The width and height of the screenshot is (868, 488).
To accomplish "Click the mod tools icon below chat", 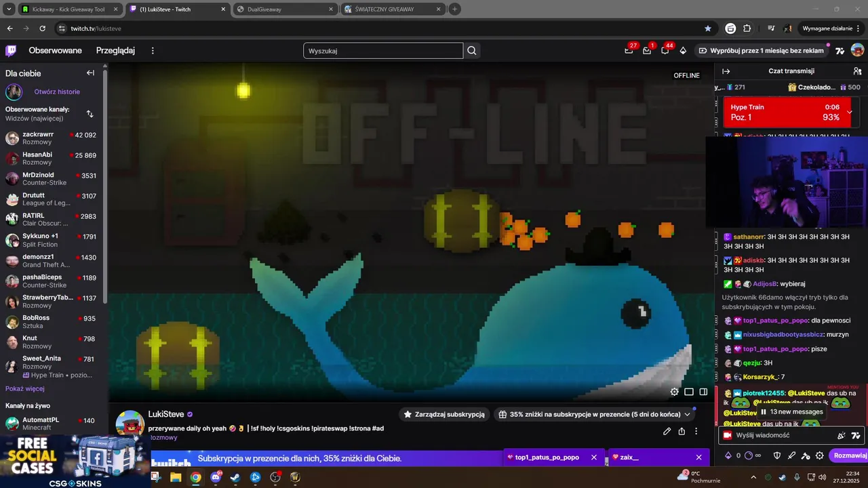I will coord(806,456).
